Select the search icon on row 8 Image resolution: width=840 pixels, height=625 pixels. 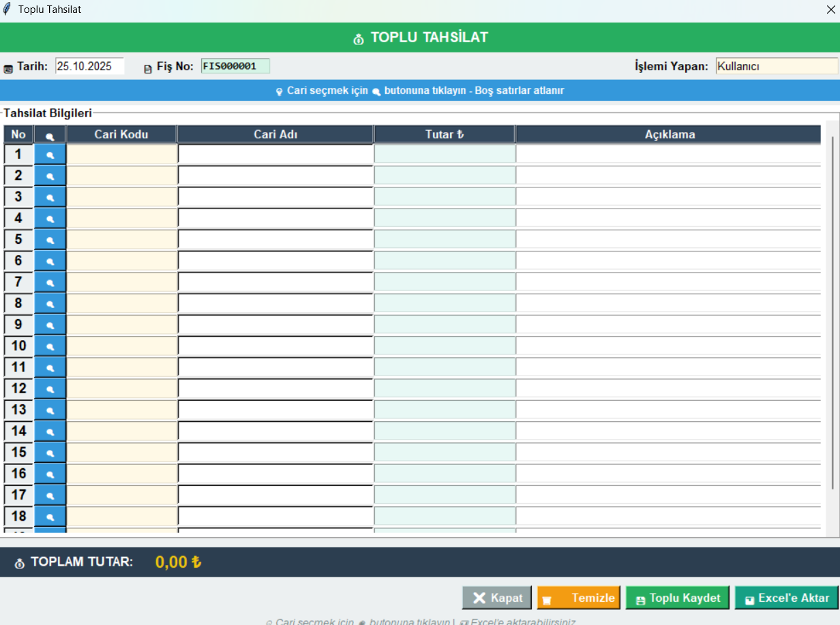point(50,303)
